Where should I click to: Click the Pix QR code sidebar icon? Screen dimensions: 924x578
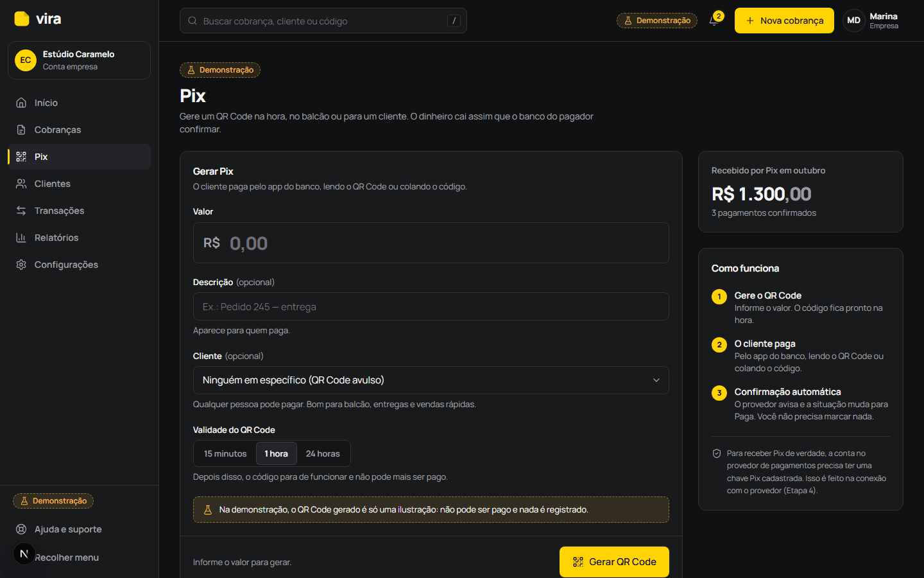click(21, 157)
